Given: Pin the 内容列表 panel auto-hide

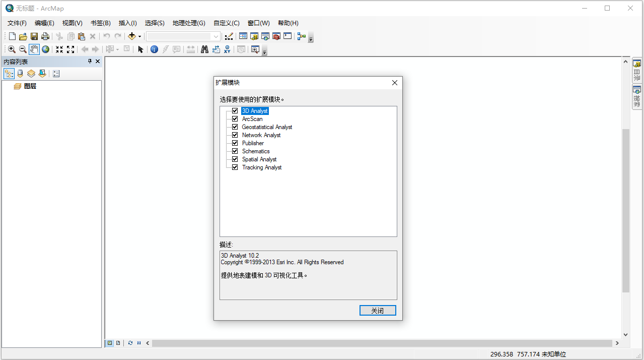Looking at the screenshot, I should (x=90, y=62).
